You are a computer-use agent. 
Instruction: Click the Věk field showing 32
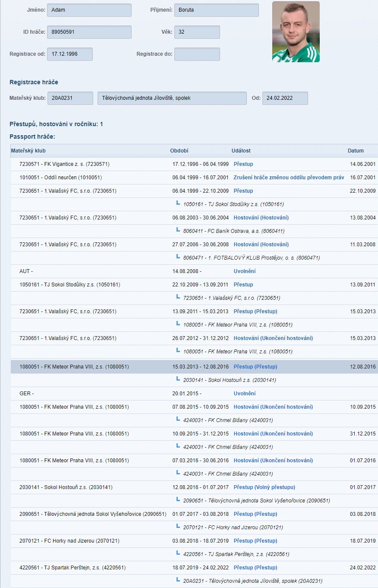click(x=197, y=32)
